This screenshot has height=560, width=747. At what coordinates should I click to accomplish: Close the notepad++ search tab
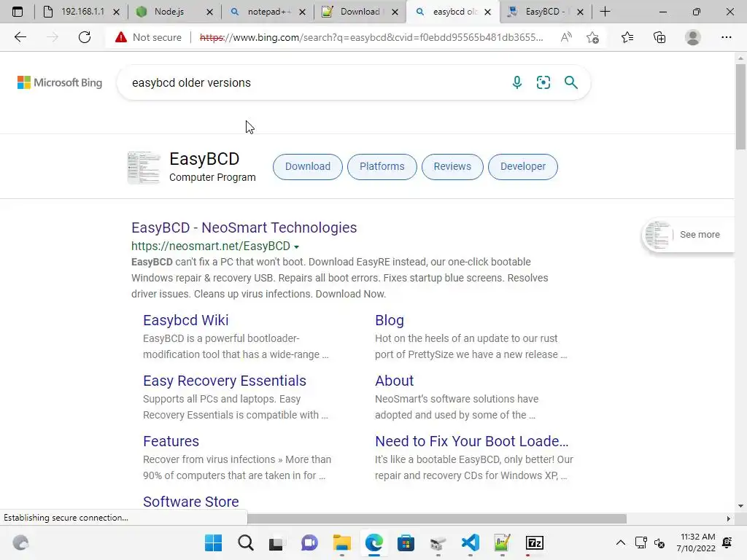click(302, 12)
